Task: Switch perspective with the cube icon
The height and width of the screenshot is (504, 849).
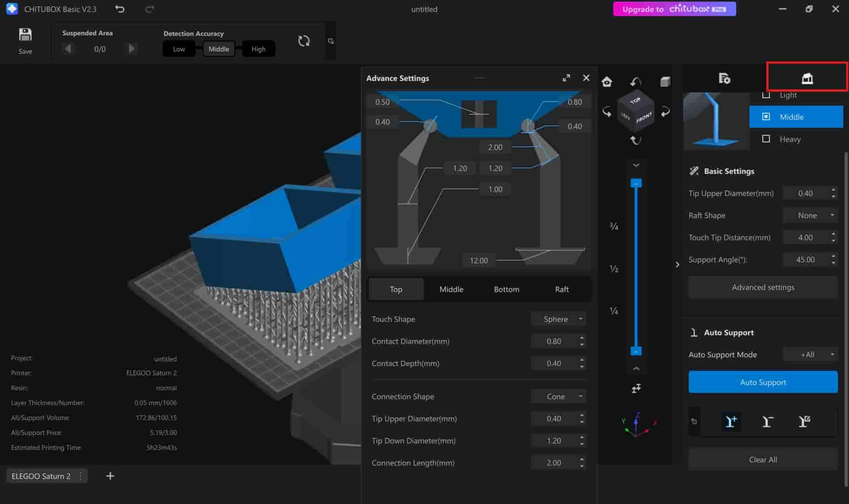Action: coord(665,82)
